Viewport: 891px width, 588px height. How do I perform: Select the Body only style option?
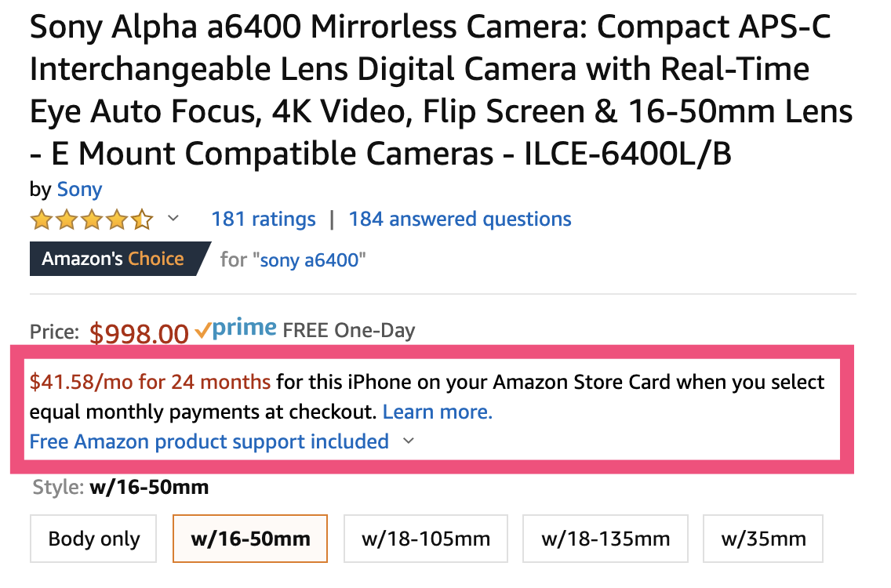[93, 539]
